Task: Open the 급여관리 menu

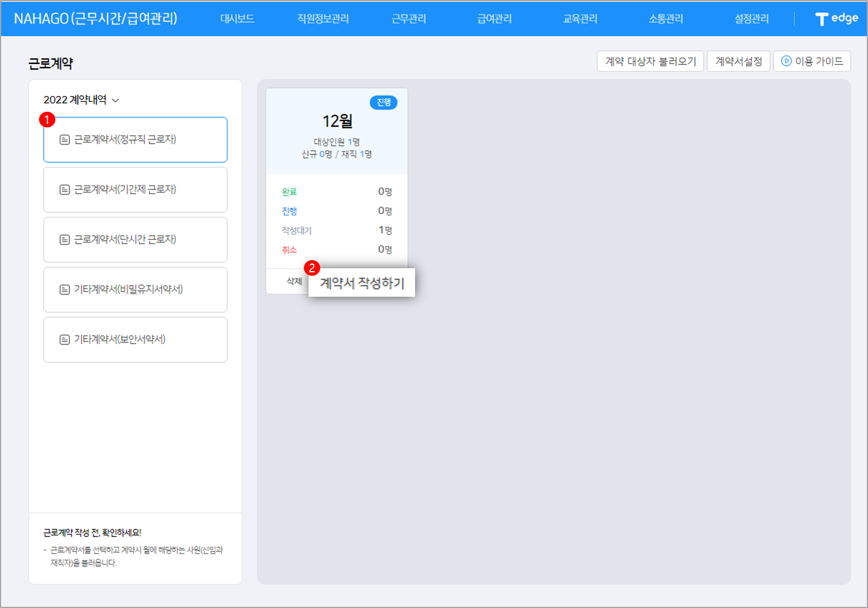Action: coord(494,19)
